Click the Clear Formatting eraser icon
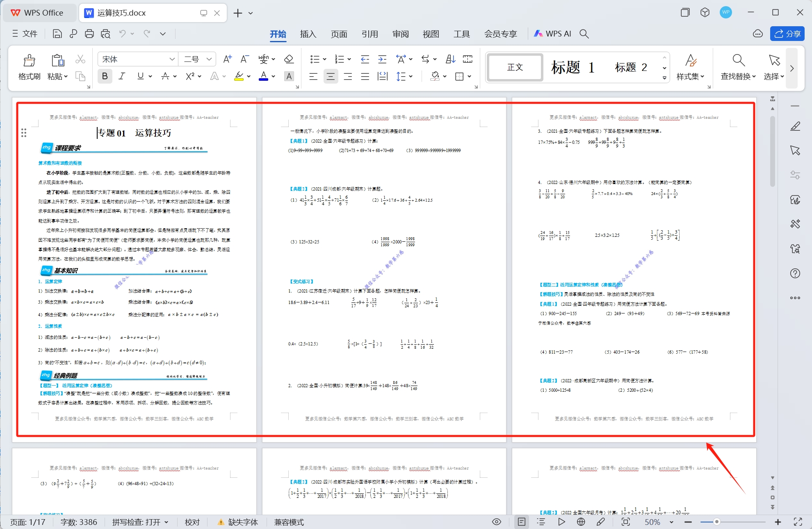 [289, 59]
